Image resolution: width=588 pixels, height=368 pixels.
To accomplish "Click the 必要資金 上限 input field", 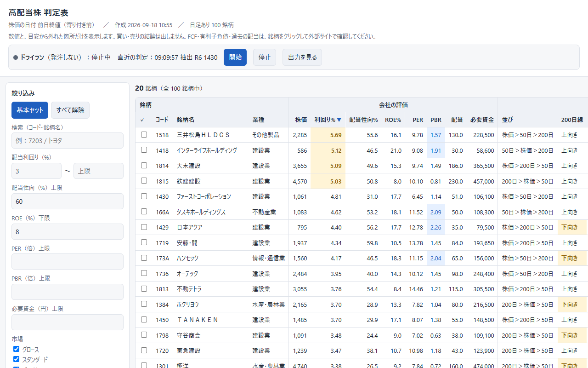I will [x=68, y=322].
